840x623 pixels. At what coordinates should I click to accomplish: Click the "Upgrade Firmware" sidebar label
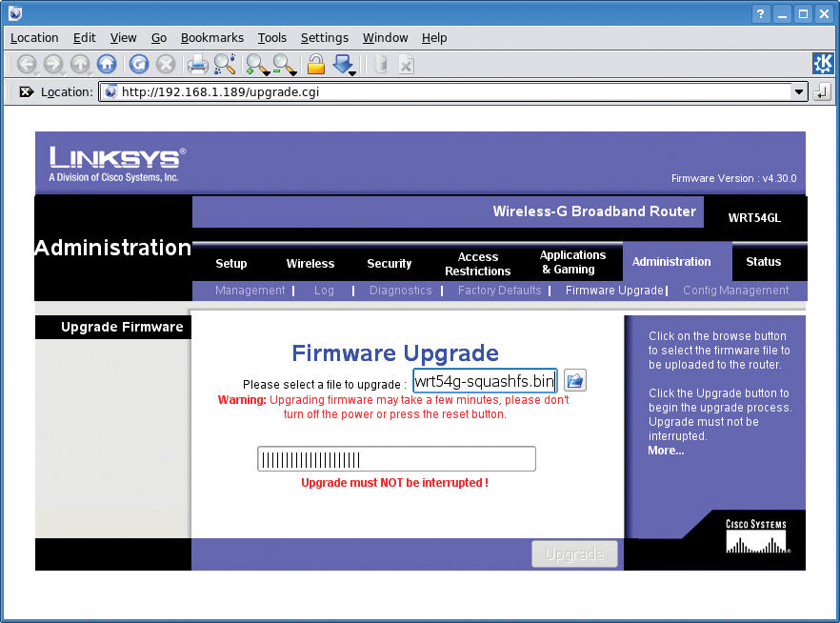point(122,327)
